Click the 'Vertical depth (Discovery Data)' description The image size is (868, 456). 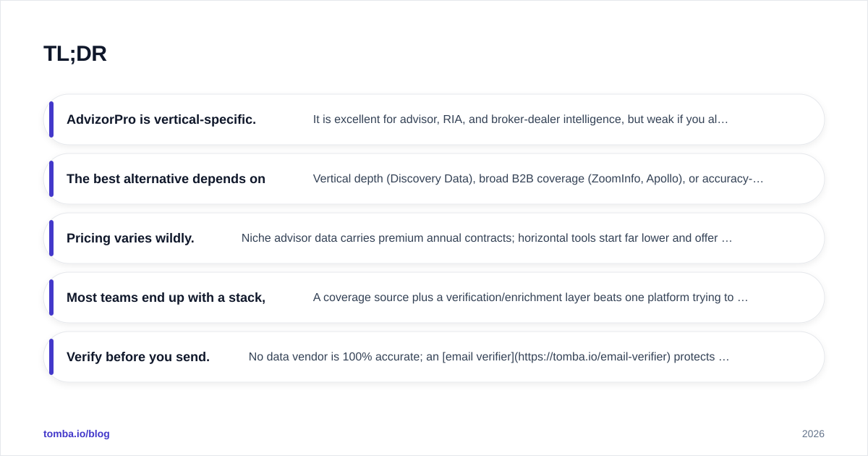point(538,179)
